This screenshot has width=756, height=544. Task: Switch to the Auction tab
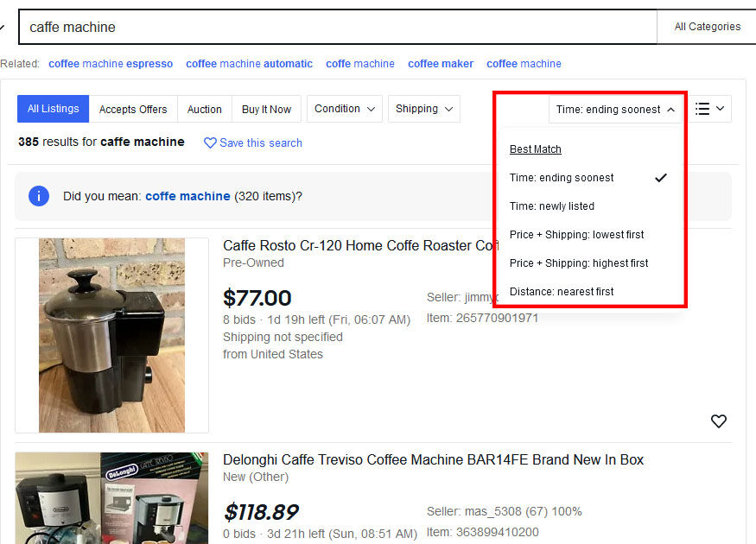click(x=205, y=110)
